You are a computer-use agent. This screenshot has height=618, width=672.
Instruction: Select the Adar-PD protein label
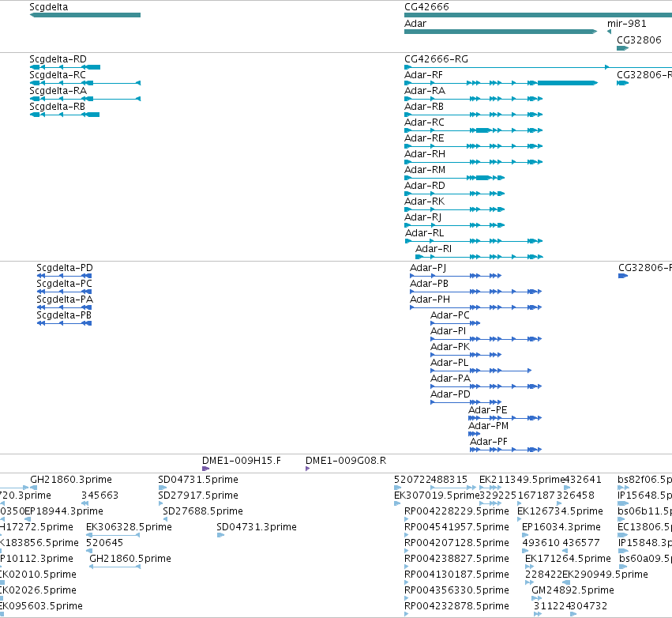pyautogui.click(x=450, y=395)
